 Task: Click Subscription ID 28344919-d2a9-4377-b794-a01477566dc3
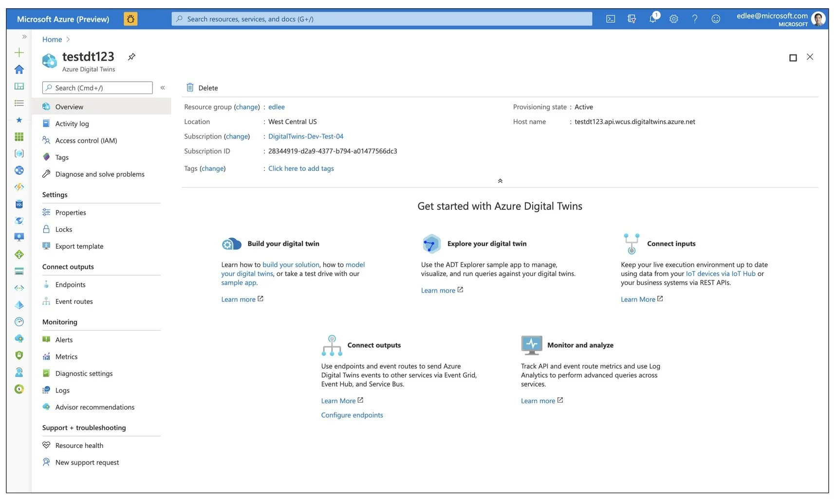point(333,151)
